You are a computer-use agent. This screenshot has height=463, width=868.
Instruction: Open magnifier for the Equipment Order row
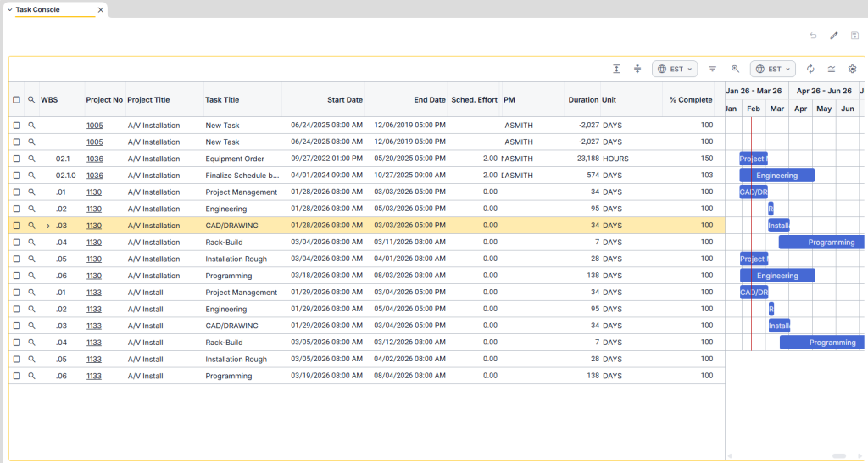coord(31,159)
